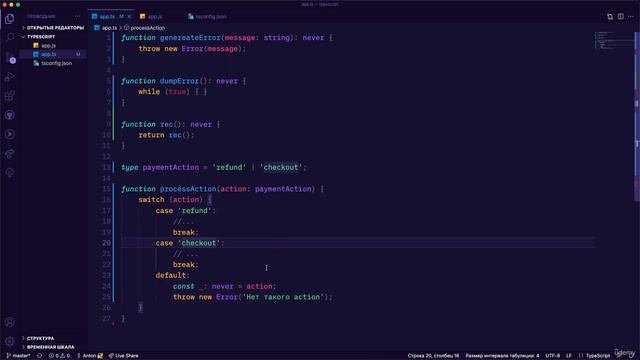This screenshot has width=640, height=360.
Task: Click the 'Нет такого action' error string
Action: pos(283,297)
